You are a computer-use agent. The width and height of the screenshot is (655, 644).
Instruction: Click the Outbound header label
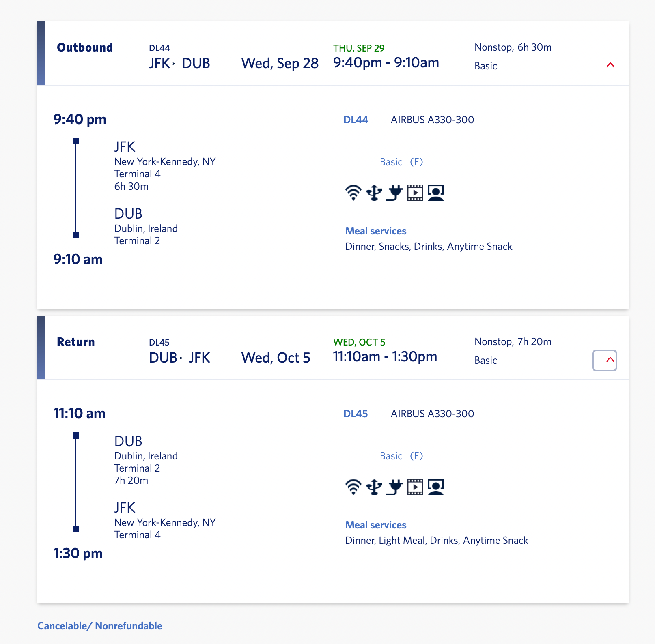(x=85, y=47)
